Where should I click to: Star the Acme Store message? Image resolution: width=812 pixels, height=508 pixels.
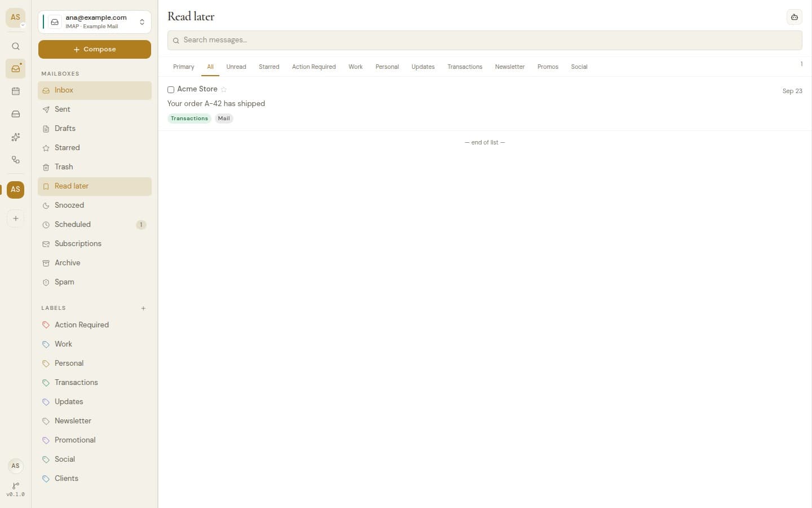click(224, 89)
